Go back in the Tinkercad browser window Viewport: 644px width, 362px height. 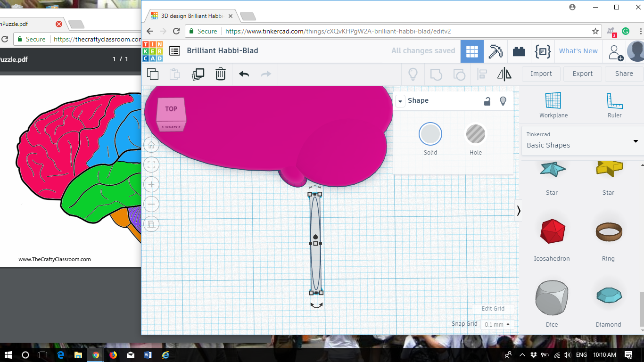150,31
